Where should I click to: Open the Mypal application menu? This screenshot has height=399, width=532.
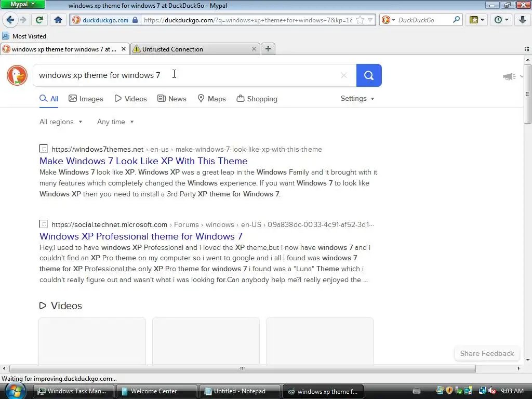pos(22,4)
